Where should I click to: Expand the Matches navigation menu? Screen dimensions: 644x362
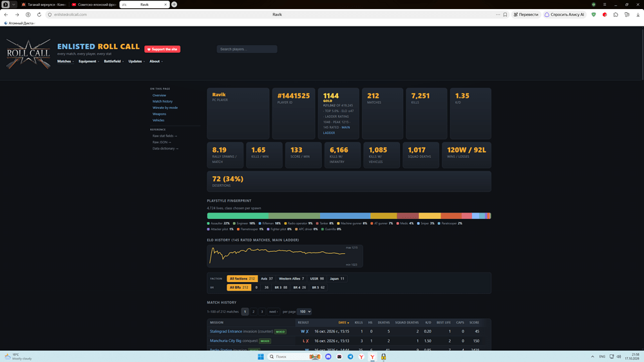click(65, 61)
